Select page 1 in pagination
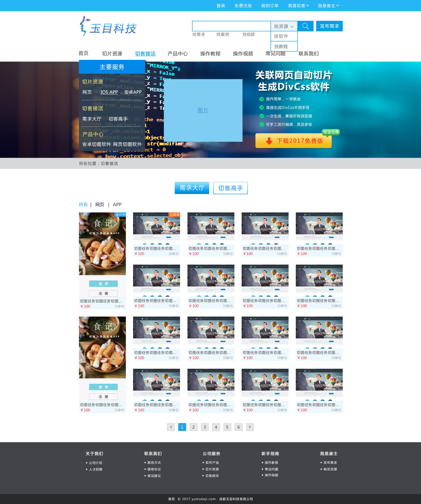Screen dimensions: 421x504 [x=182, y=427]
